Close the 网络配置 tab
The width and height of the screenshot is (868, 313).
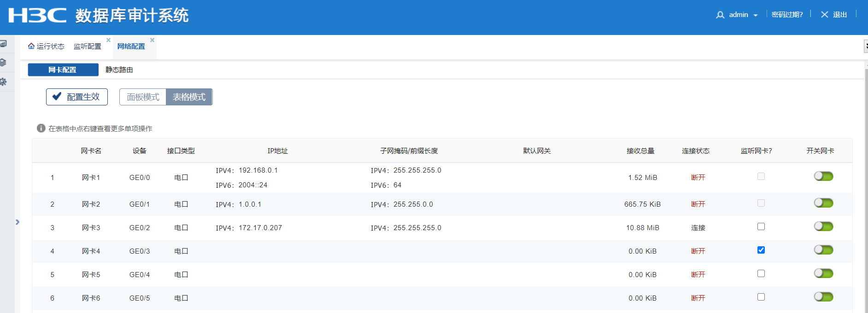(x=152, y=40)
